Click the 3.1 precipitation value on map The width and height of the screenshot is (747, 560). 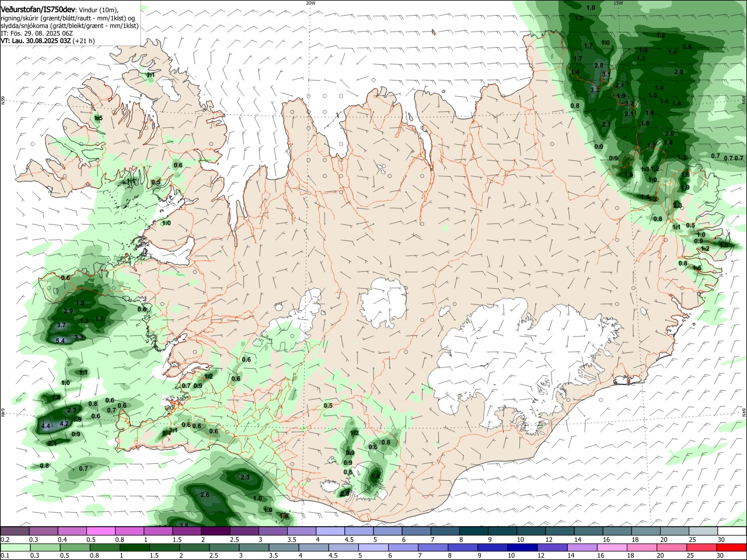(606, 74)
